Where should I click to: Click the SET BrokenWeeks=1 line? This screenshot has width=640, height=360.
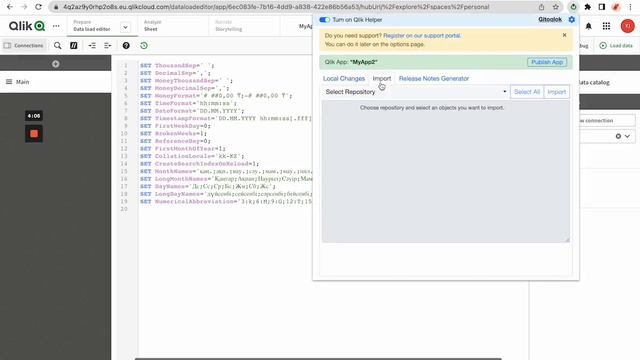(173, 133)
